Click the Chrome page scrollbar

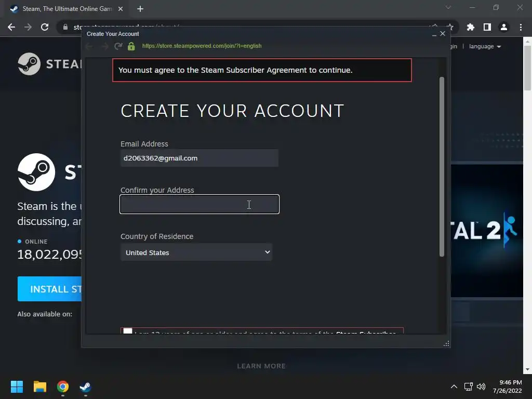coord(527,68)
